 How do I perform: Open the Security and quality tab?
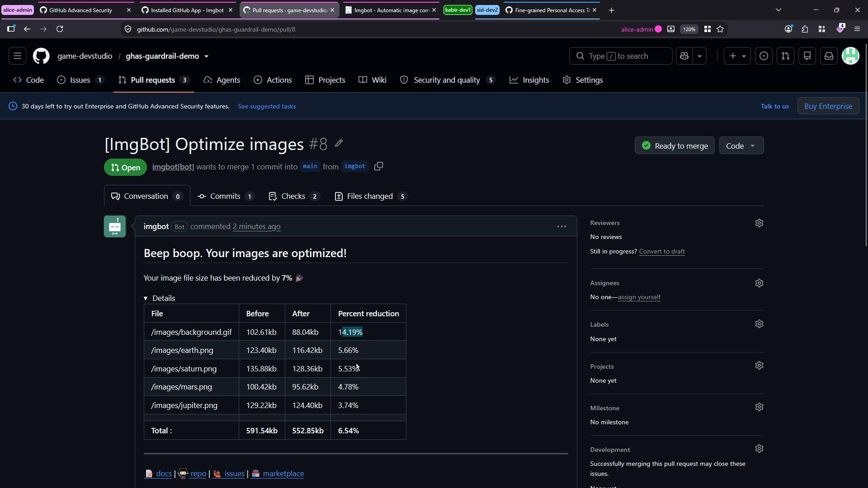(448, 80)
